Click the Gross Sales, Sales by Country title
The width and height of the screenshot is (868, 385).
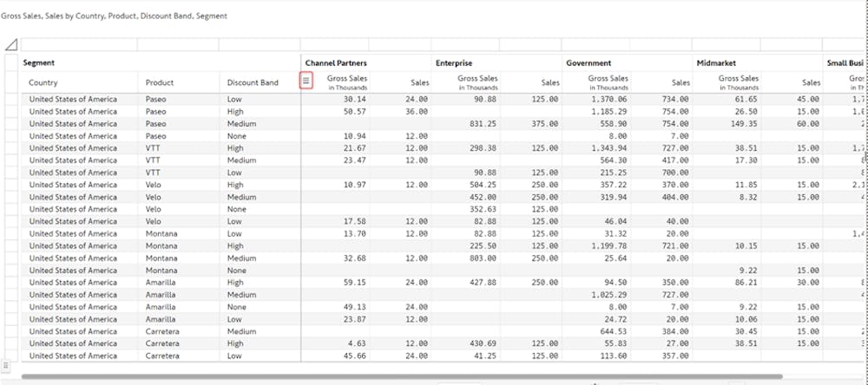pos(114,16)
